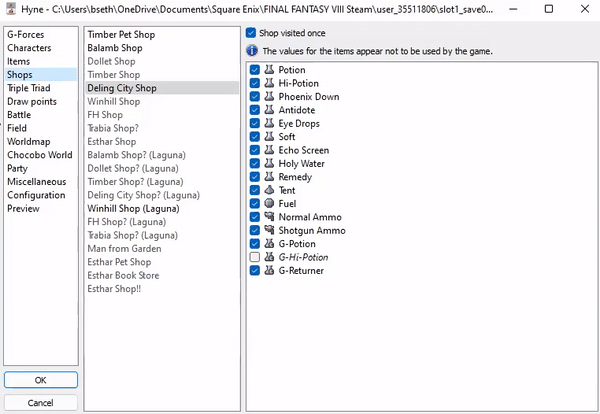Click the flask icon next to Antidote
The width and height of the screenshot is (600, 414).
click(x=269, y=110)
